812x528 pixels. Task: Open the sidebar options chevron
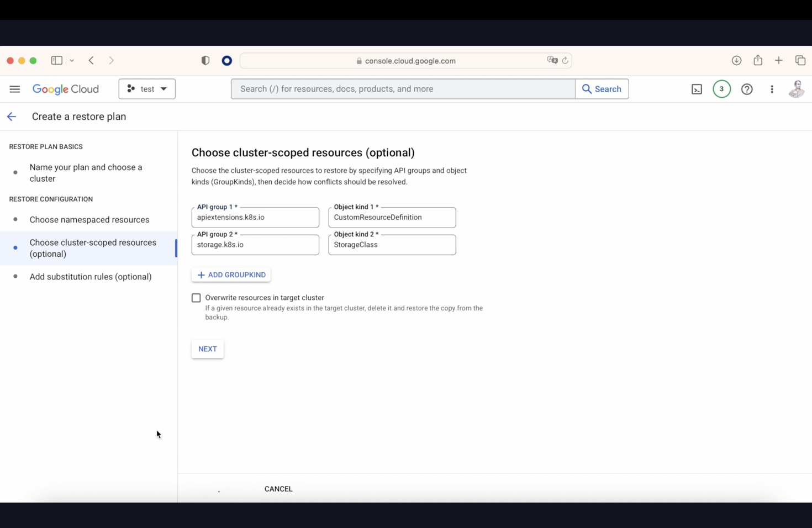click(72, 61)
